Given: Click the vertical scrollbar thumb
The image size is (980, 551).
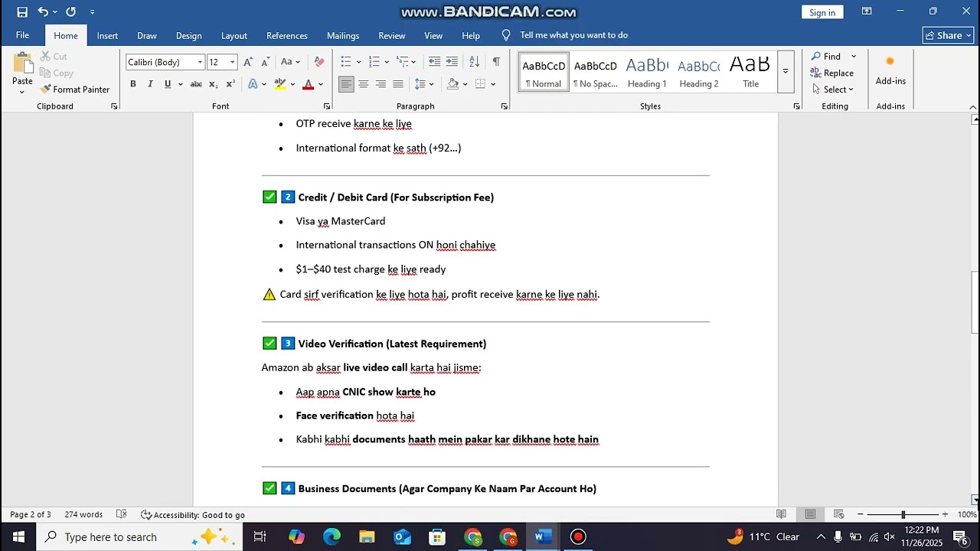Looking at the screenshot, I should click(975, 302).
